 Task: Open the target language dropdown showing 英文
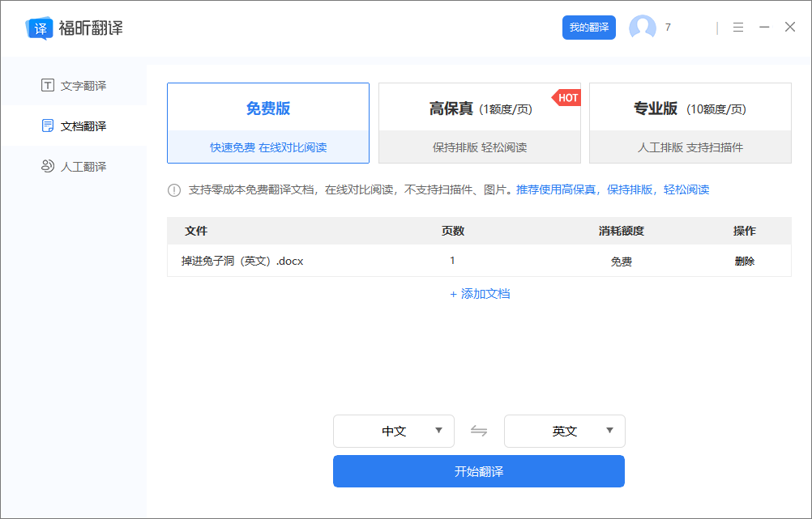tap(564, 431)
